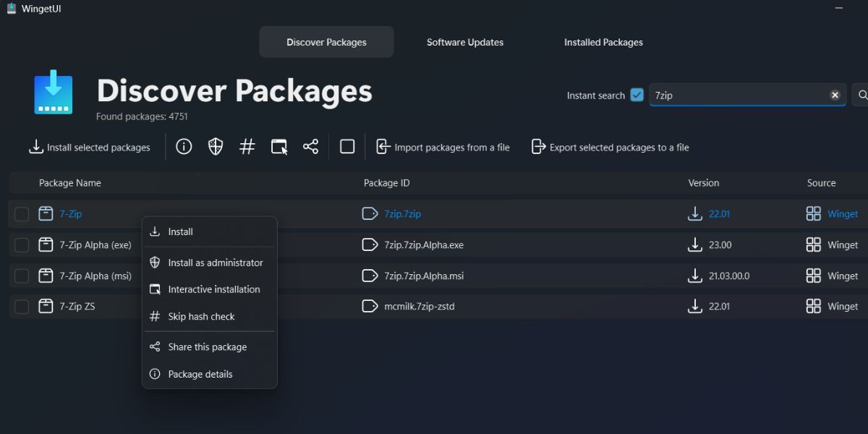
Task: Click the 7zip.7zip package ID text
Action: (403, 214)
